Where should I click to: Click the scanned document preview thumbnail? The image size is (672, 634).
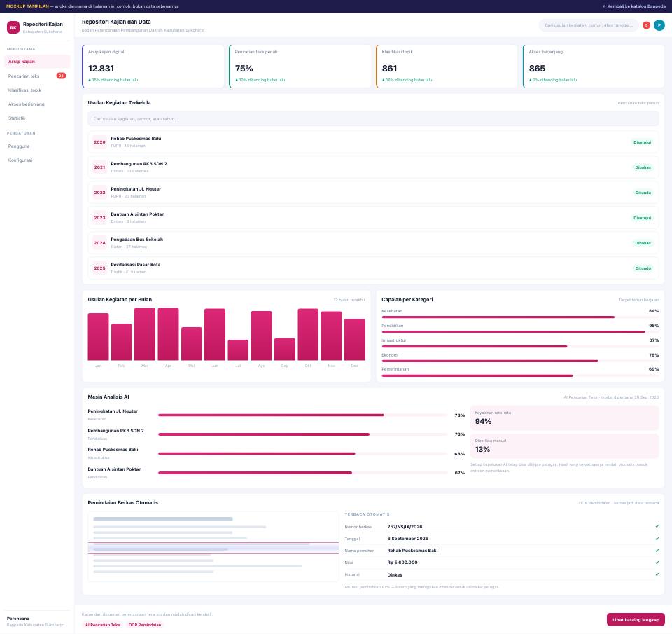213,546
